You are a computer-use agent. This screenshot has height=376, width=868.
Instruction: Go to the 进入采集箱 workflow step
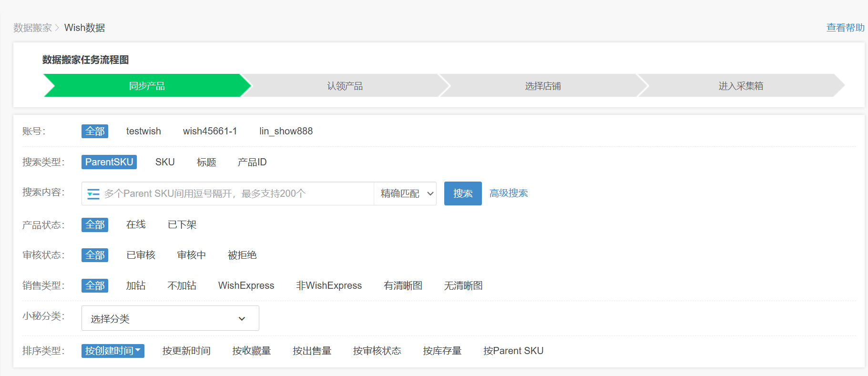pyautogui.click(x=740, y=86)
